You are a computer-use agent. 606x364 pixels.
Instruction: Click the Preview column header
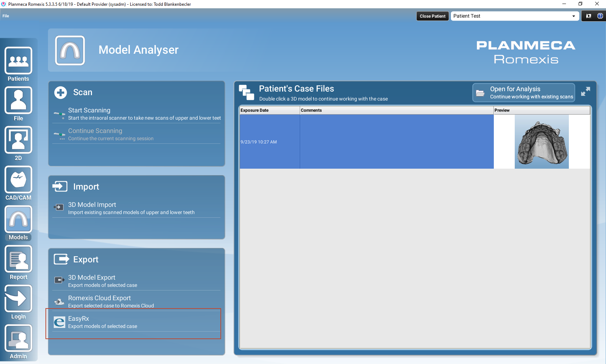point(542,110)
